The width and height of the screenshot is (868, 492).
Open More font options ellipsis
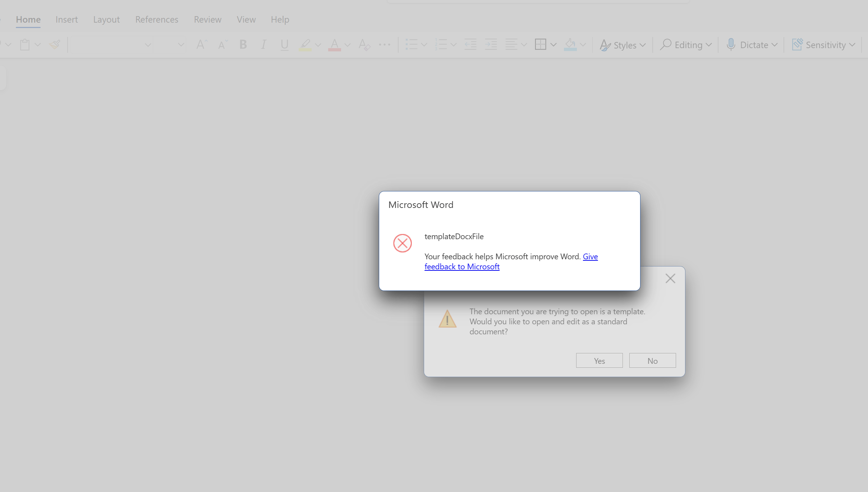click(x=385, y=45)
